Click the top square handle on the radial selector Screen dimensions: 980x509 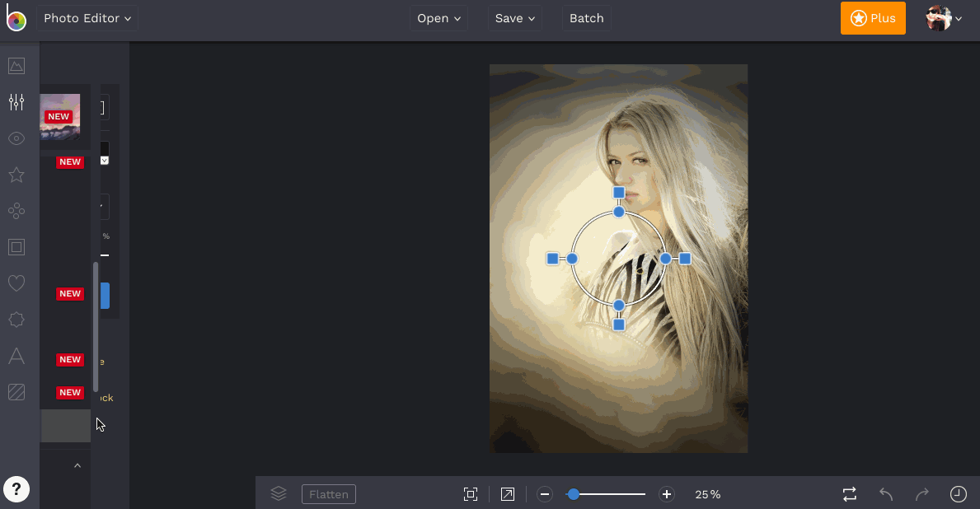(x=619, y=193)
